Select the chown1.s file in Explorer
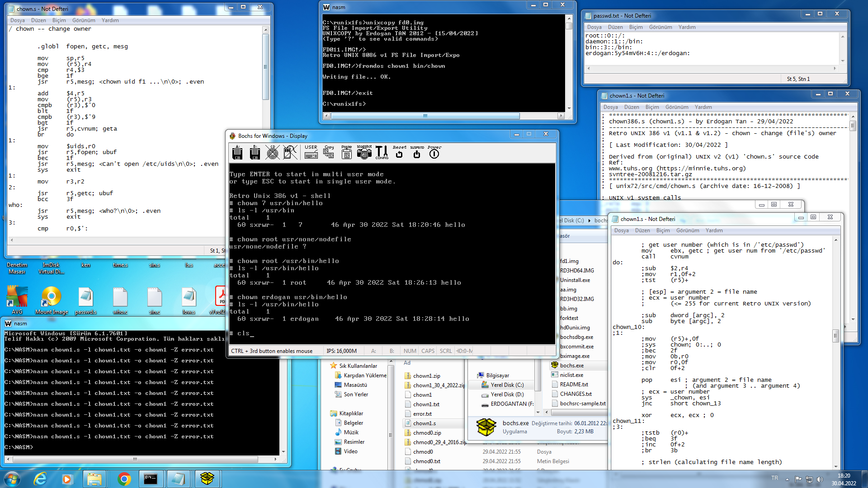The height and width of the screenshot is (488, 868). (420, 423)
